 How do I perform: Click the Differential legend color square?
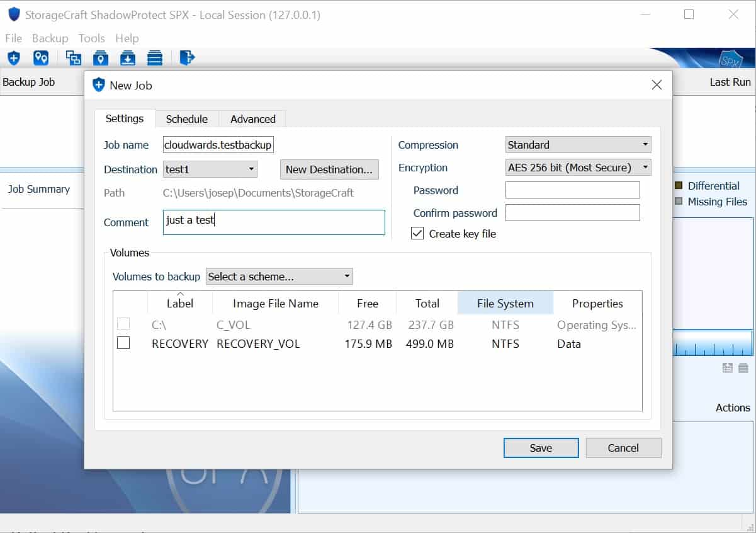pyautogui.click(x=679, y=186)
